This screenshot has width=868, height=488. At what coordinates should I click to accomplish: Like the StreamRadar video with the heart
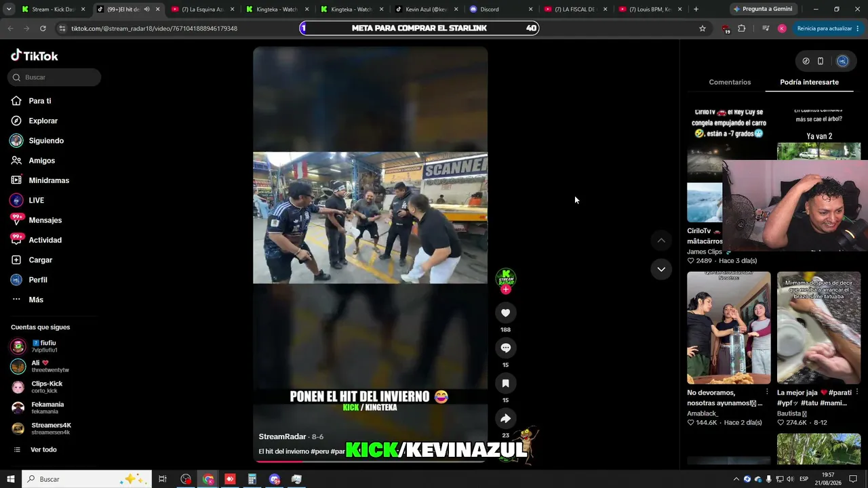(x=505, y=312)
